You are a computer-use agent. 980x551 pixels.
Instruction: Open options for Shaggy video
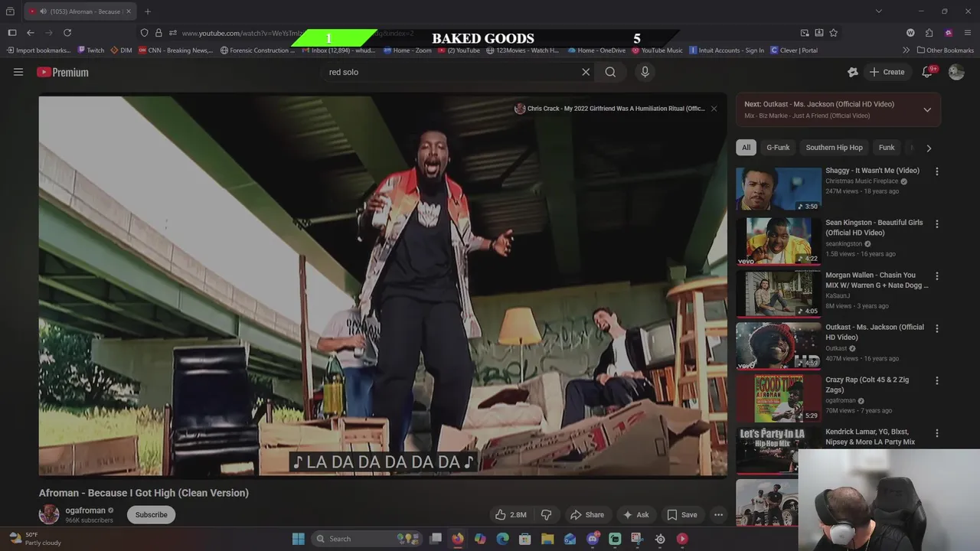[x=936, y=171]
